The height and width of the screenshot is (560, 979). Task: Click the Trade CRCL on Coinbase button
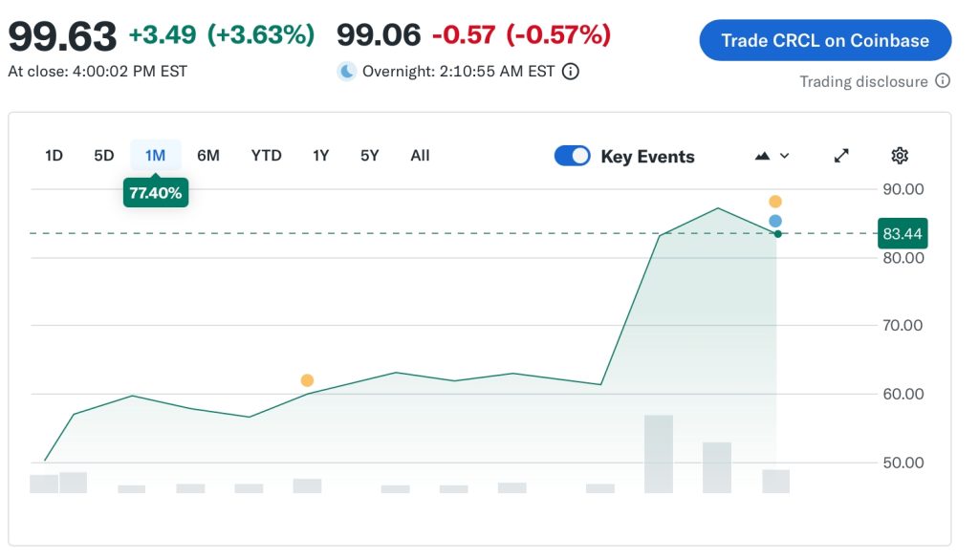coord(824,40)
